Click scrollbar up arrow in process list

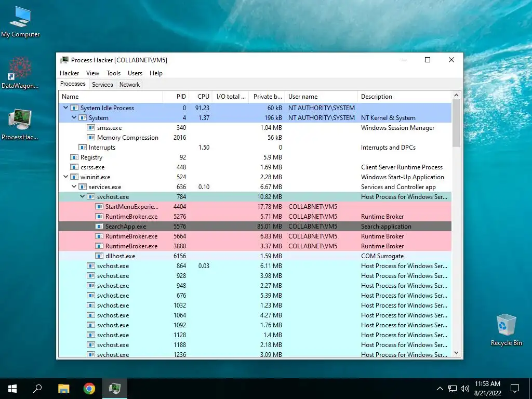456,96
